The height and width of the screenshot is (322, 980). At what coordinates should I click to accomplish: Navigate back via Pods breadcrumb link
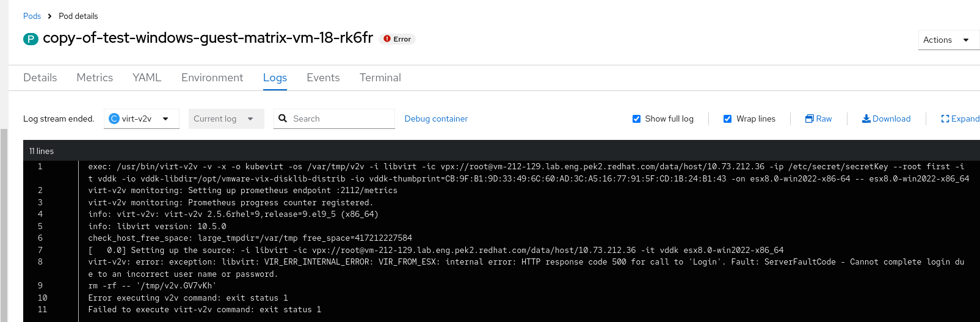32,16
